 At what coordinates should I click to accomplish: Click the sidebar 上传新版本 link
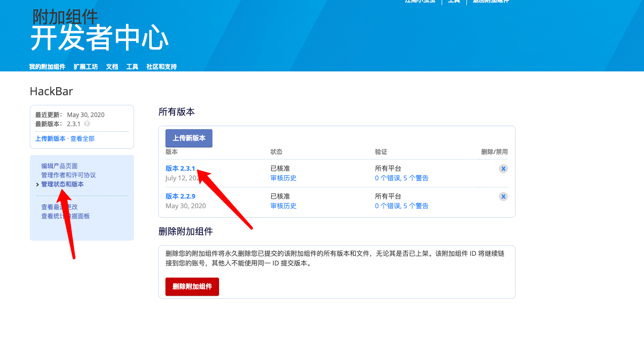pos(50,139)
